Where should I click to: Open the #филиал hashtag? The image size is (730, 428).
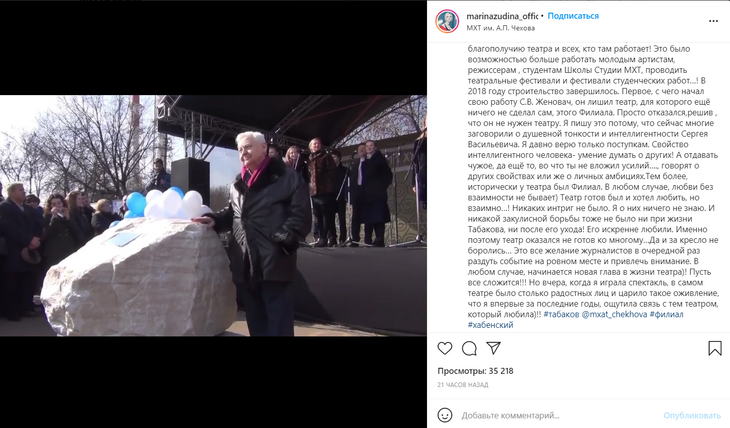666,314
